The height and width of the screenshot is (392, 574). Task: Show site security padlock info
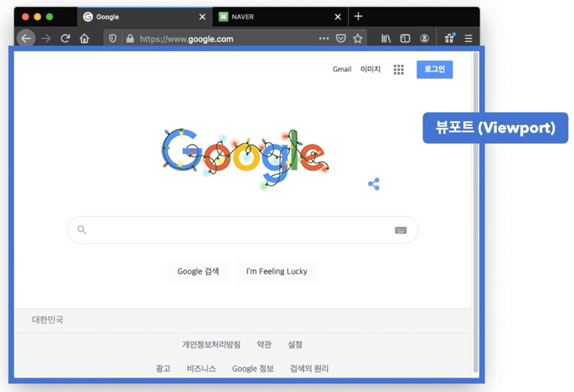coord(130,39)
